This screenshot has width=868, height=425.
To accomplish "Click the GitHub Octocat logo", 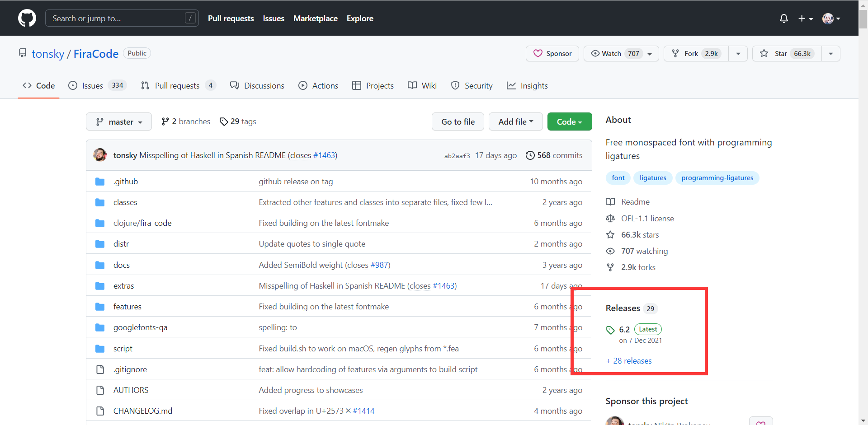I will click(x=27, y=19).
